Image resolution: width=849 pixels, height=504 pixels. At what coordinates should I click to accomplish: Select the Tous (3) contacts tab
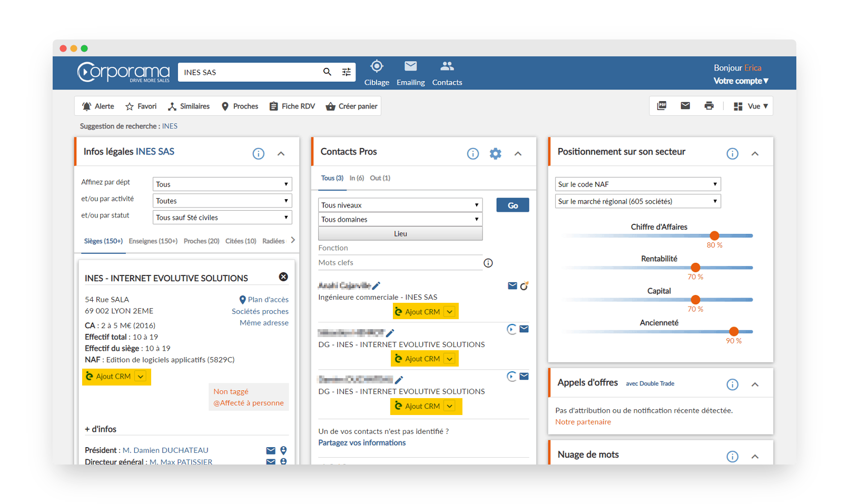point(332,178)
